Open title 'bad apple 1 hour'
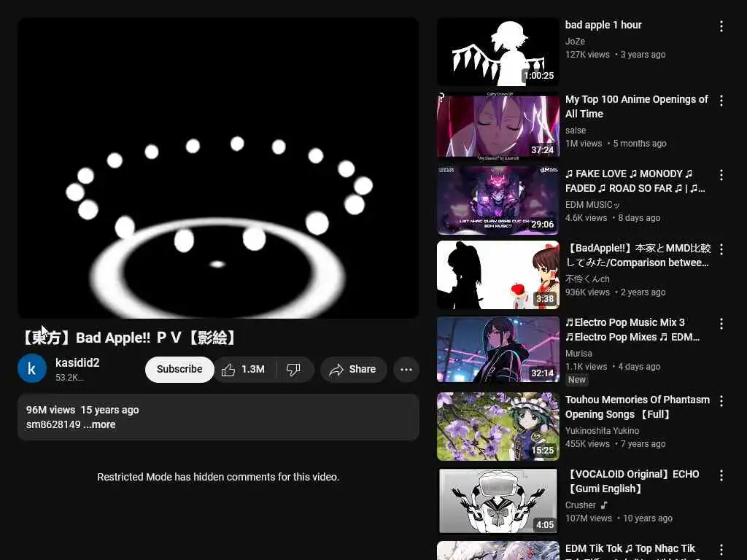This screenshot has width=747, height=560. 603,26
